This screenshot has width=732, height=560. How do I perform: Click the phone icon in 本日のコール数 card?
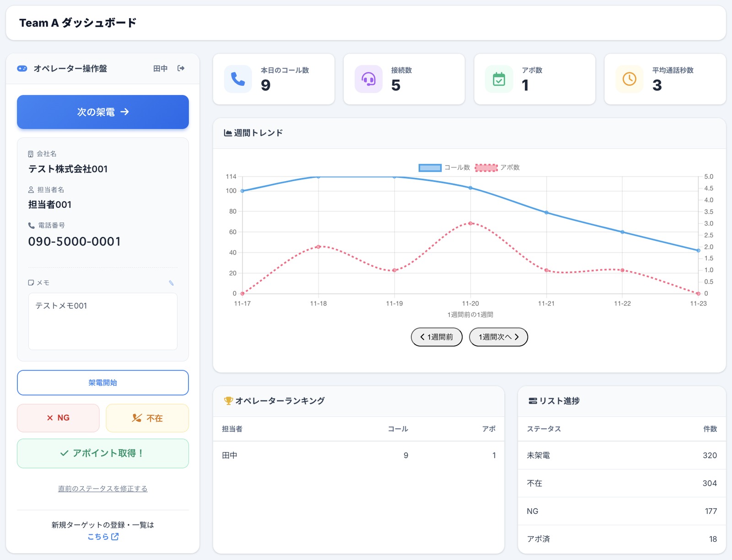pos(238,79)
